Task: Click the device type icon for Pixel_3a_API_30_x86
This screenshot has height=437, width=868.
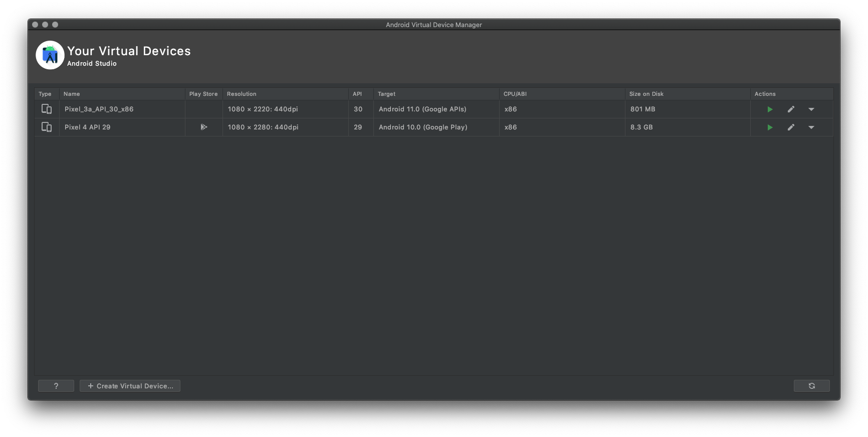Action: [47, 109]
